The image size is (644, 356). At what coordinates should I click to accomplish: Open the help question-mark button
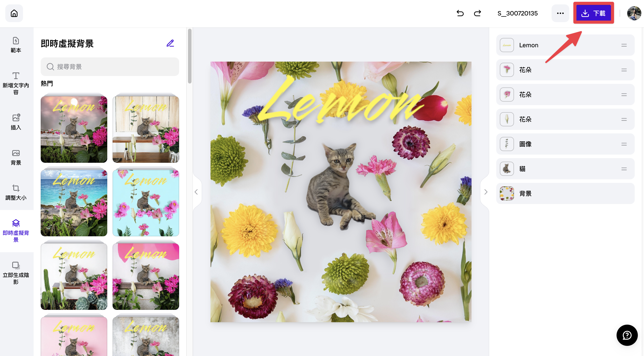pos(627,335)
